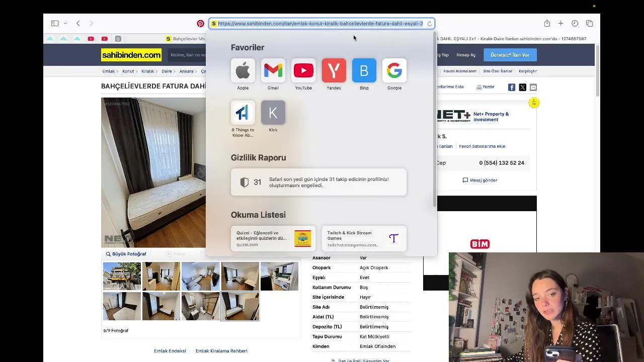Open the Karşılaştır link
This screenshot has width=644, height=362.
527,71
